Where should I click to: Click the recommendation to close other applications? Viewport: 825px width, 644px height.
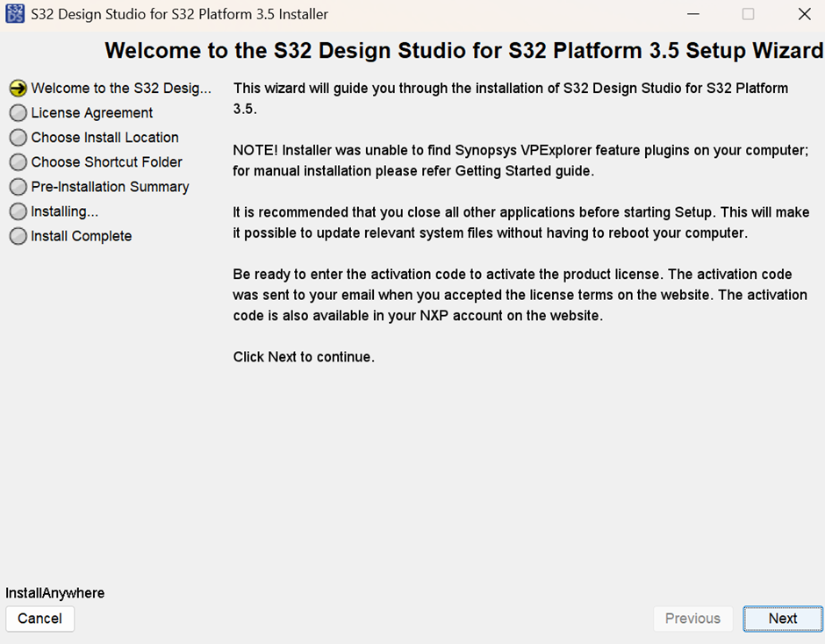coord(521,223)
